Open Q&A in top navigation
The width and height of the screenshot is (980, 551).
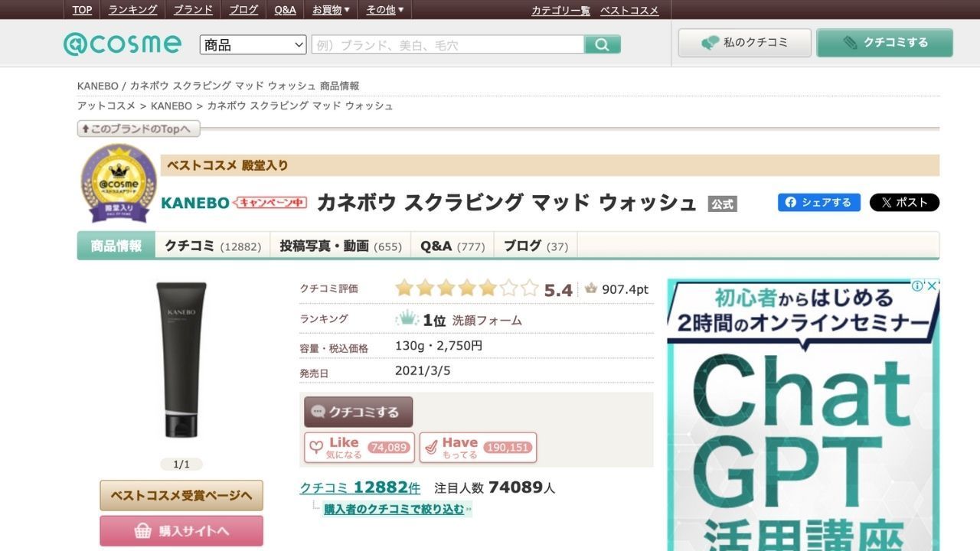(285, 10)
